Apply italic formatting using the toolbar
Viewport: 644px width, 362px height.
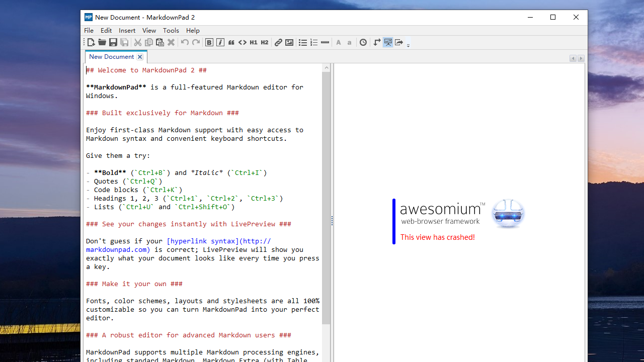pyautogui.click(x=220, y=42)
